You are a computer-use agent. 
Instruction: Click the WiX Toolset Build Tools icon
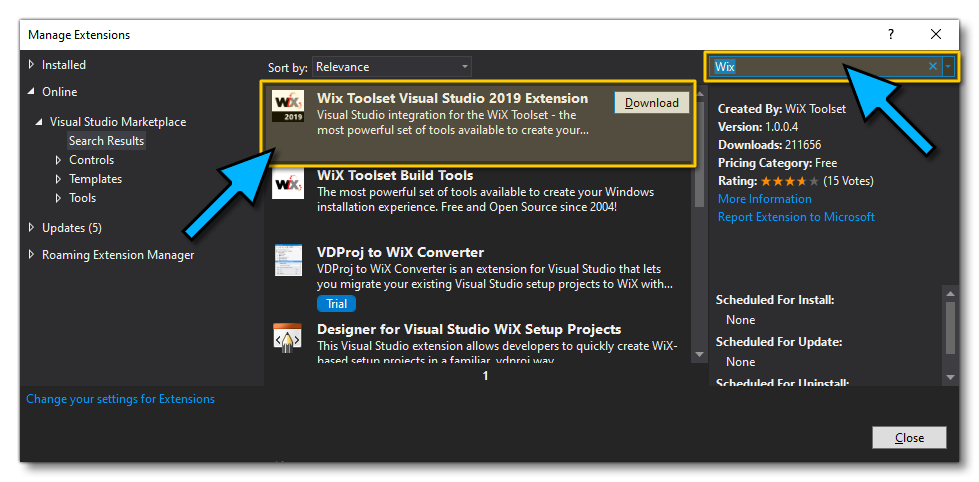click(x=288, y=184)
